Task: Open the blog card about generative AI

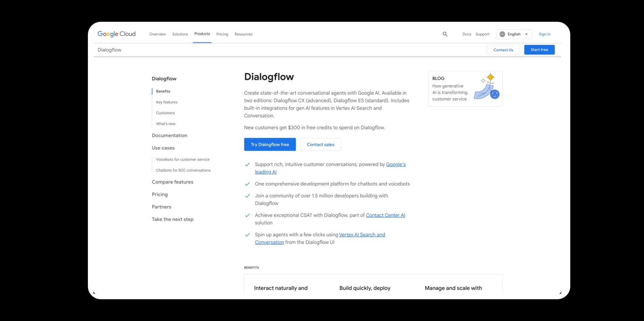Action: tap(465, 88)
